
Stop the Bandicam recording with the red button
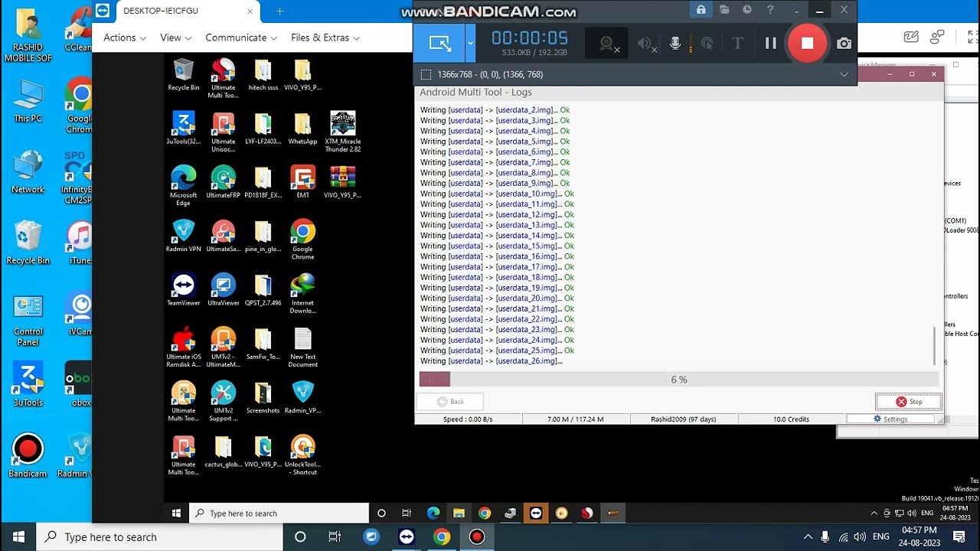(807, 43)
